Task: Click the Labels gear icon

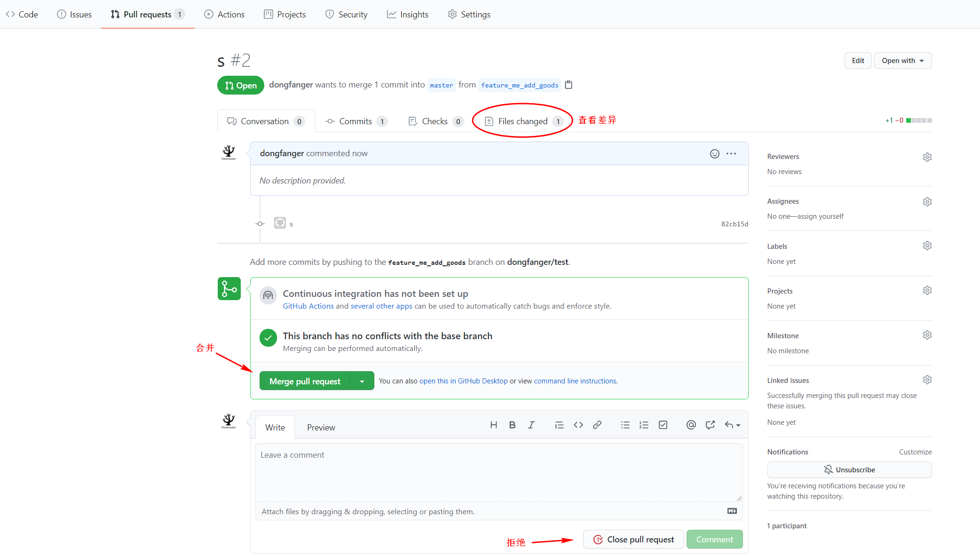Action: [x=927, y=246]
